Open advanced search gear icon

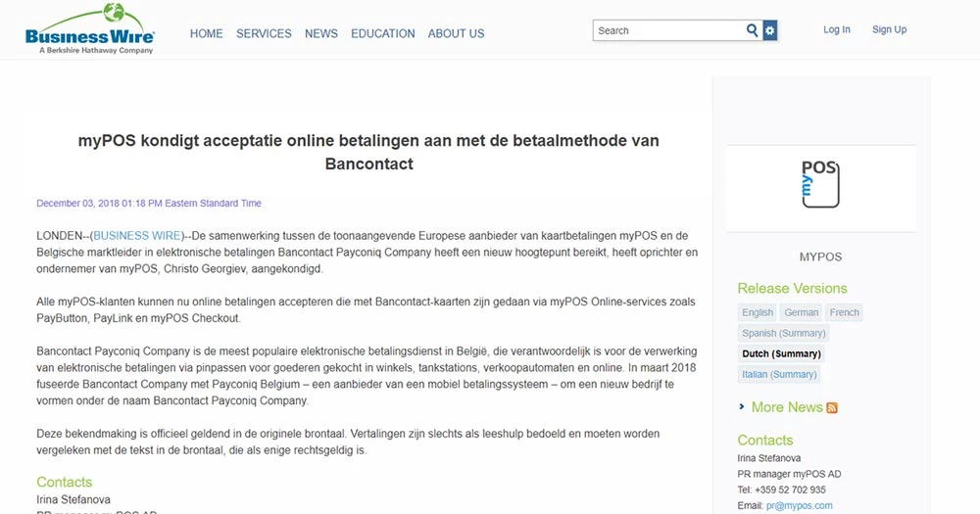pos(770,30)
